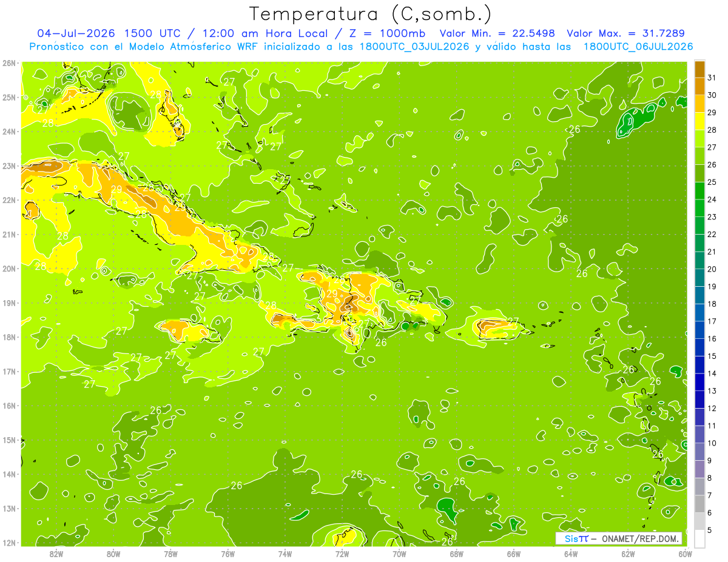Click the "60W" longitude label
Viewport: 728px width, 562px height.
[x=684, y=554]
